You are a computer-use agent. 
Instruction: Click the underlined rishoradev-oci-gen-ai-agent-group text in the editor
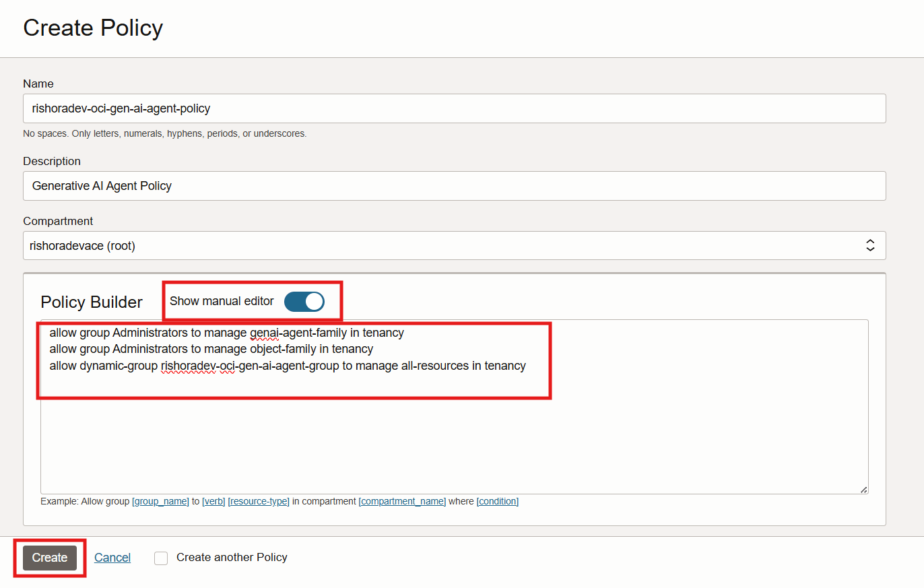pos(245,366)
